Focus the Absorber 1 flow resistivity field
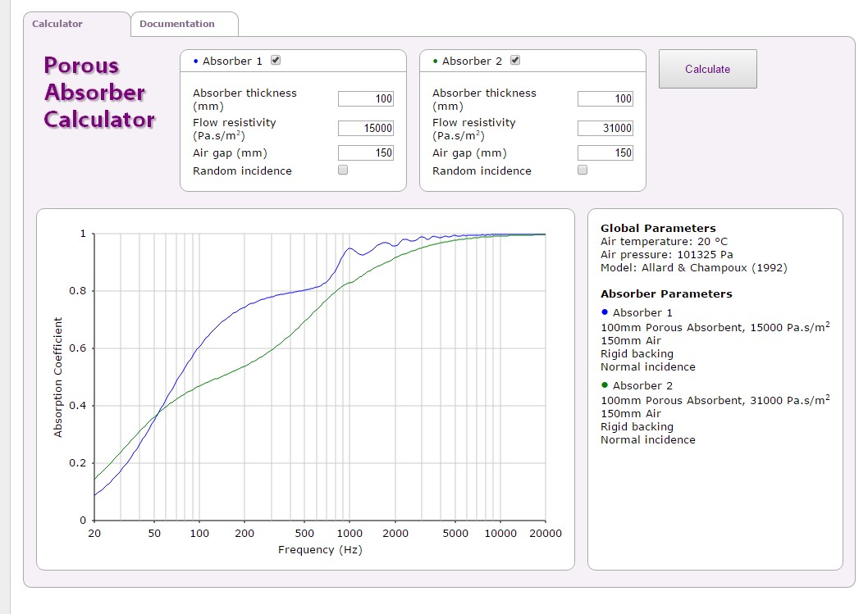This screenshot has width=868, height=614. (x=366, y=128)
